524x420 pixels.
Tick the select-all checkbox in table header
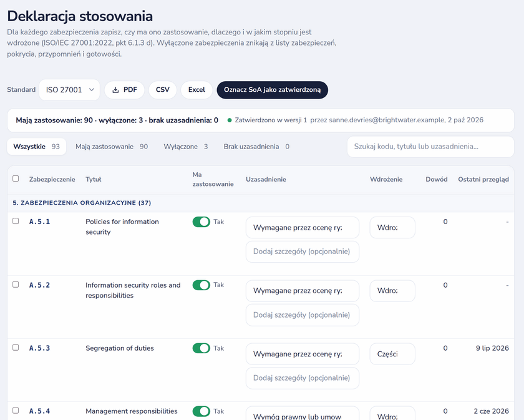[x=16, y=178]
